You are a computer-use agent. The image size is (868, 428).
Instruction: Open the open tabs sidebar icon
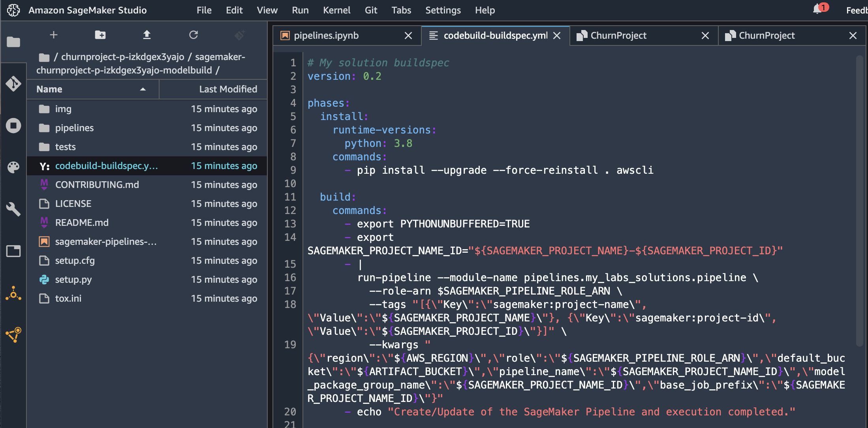pyautogui.click(x=13, y=251)
